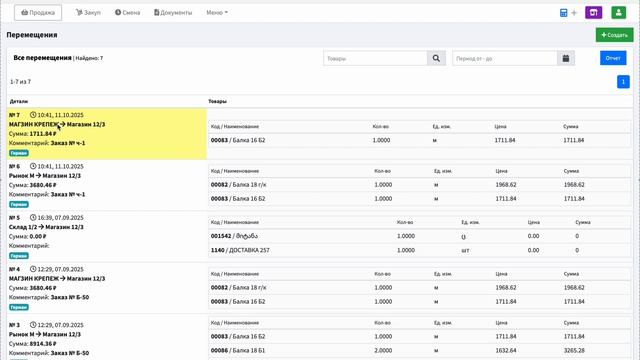640x360 pixels.
Task: Click route МАГЗИН КРЕПЕЖ → Магазин 12/3 in № 7
Action: pyautogui.click(x=57, y=124)
